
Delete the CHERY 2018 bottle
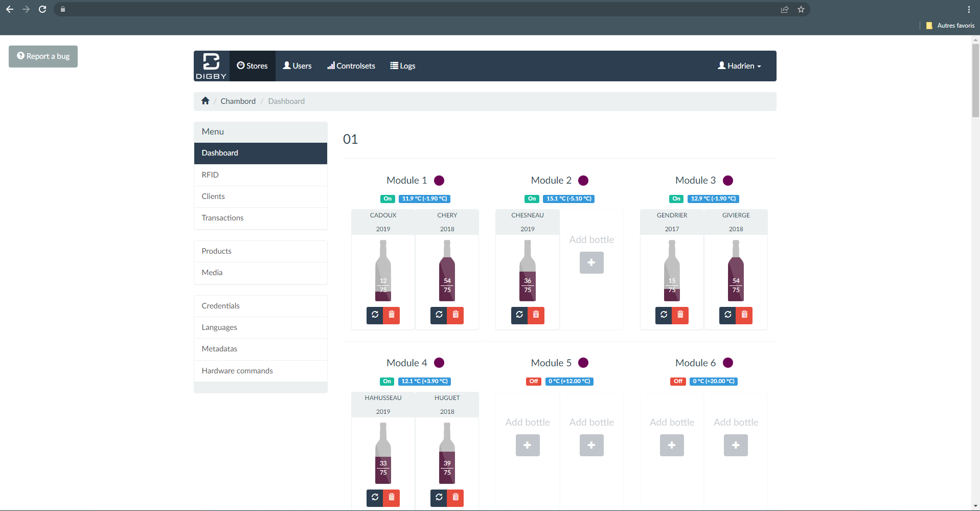(455, 315)
